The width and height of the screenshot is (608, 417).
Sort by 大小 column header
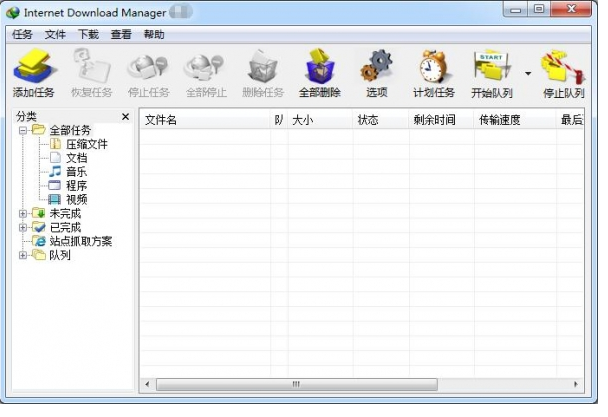[320, 120]
